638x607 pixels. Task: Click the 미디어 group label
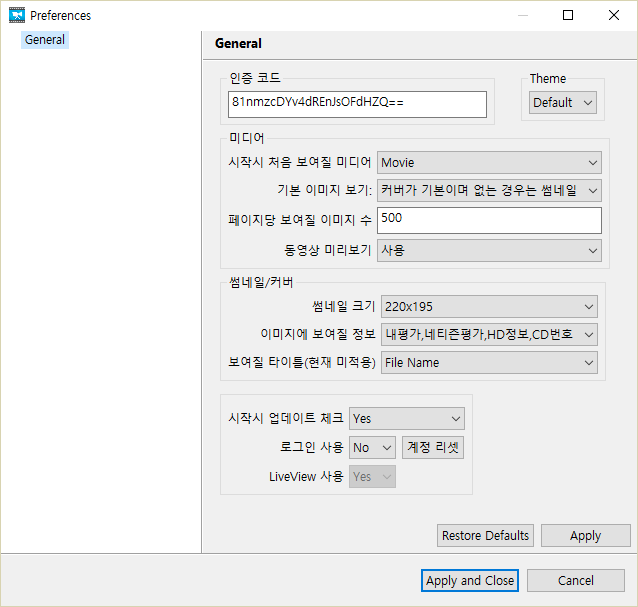tap(247, 138)
